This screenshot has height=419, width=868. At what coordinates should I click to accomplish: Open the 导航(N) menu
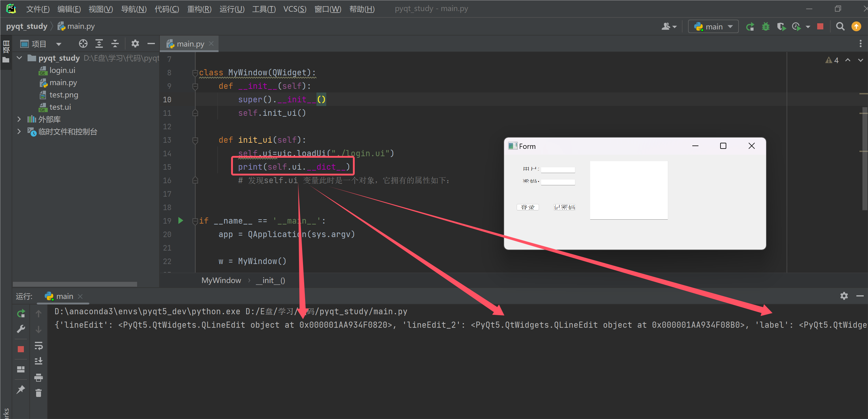pos(134,9)
